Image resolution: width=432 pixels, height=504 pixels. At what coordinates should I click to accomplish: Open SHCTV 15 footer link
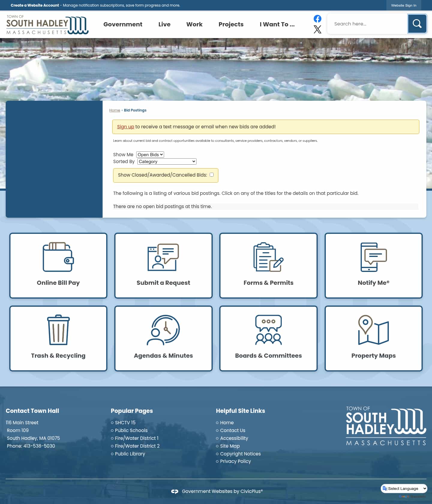[x=125, y=422]
